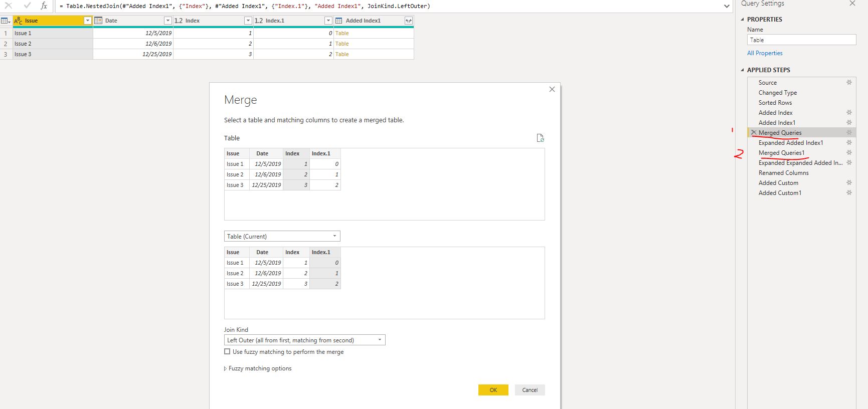Screen dimensions: 868x409
Task: Expand the formula bar chevron
Action: tap(727, 6)
